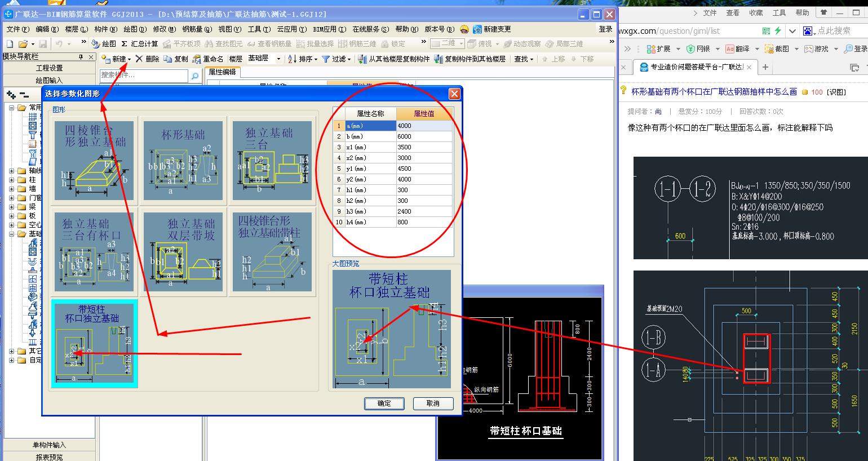This screenshot has width=868, height=461.
Task: Click the expand-all plus icon in navigation panel
Action: click(11, 95)
